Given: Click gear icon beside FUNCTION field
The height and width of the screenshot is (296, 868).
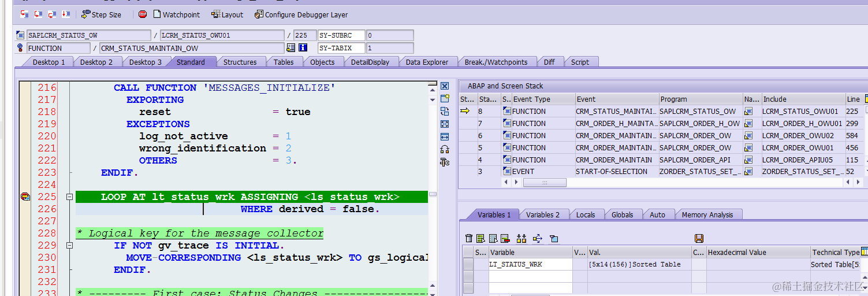Looking at the screenshot, I should pyautogui.click(x=20, y=48).
